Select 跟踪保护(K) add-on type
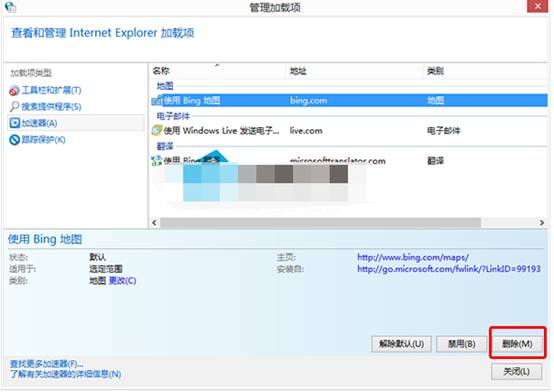 tap(43, 140)
